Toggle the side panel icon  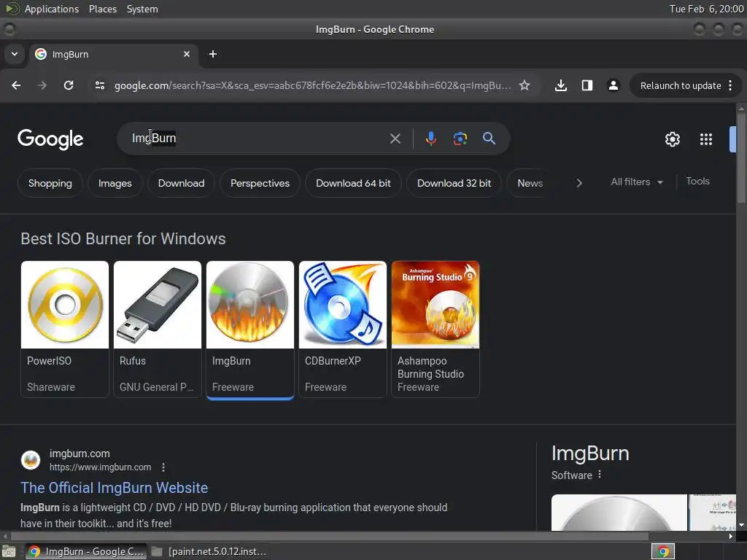587,85
